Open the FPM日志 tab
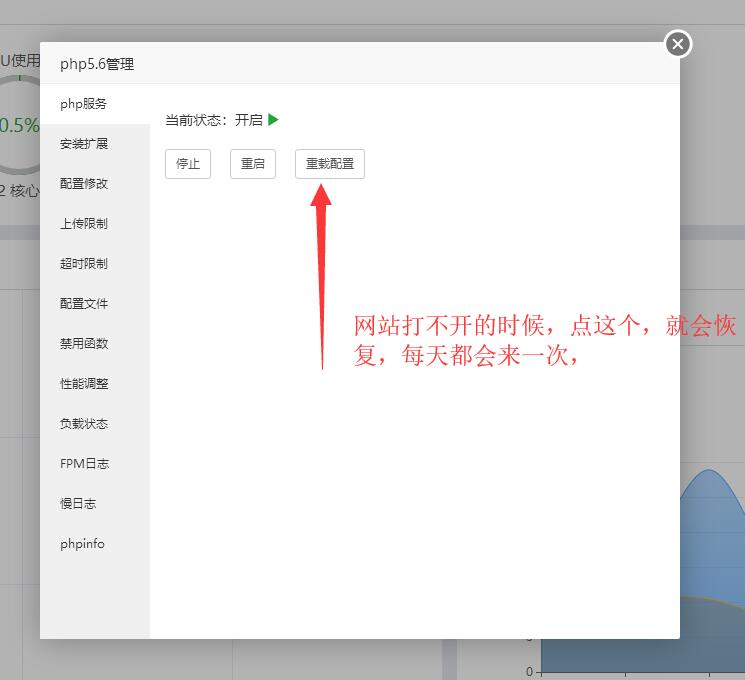Viewport: 745px width, 680px height. tap(95, 463)
